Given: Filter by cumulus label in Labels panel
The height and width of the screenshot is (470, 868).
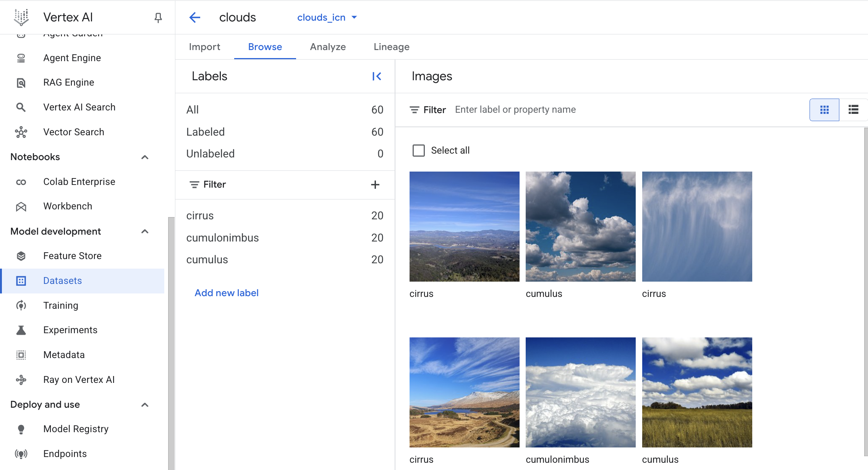Looking at the screenshot, I should tap(285, 260).
